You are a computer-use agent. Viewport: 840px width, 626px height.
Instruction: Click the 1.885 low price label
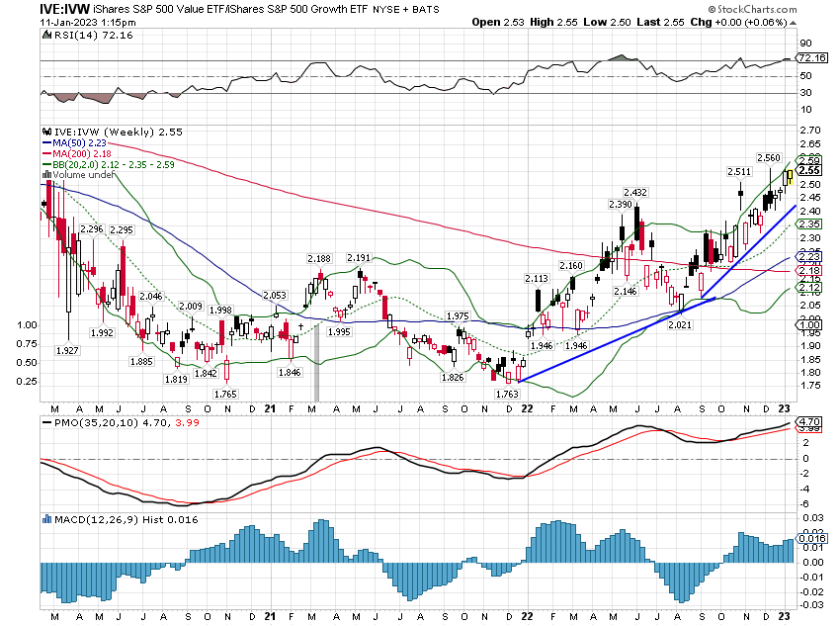(142, 361)
